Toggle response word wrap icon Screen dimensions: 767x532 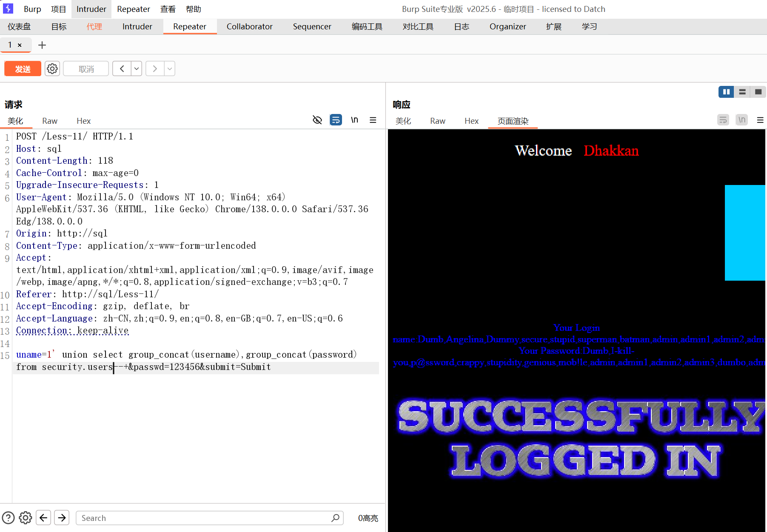pyautogui.click(x=723, y=120)
